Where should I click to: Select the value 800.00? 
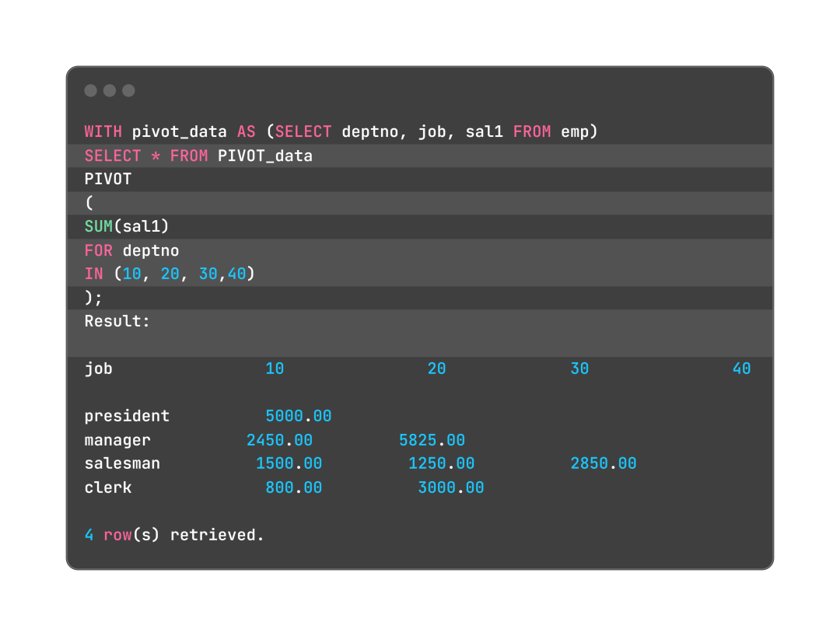tap(293, 487)
